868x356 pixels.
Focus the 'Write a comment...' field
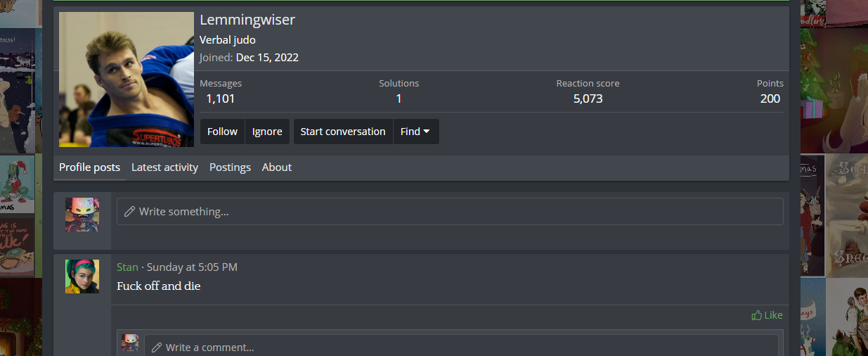click(461, 347)
